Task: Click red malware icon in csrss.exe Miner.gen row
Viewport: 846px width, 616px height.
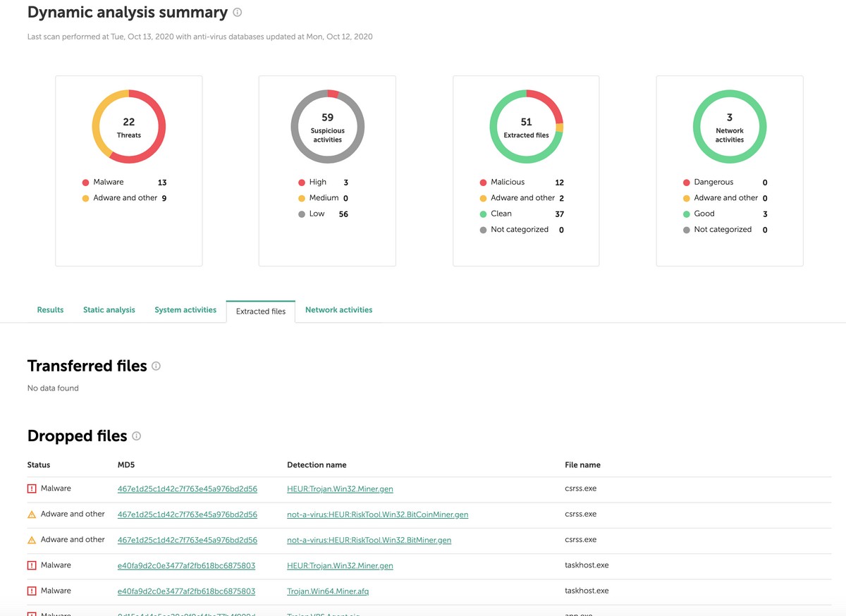Action: pos(32,488)
